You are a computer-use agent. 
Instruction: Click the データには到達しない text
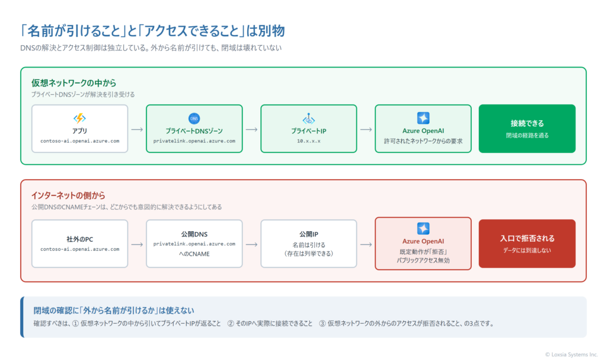527,251
